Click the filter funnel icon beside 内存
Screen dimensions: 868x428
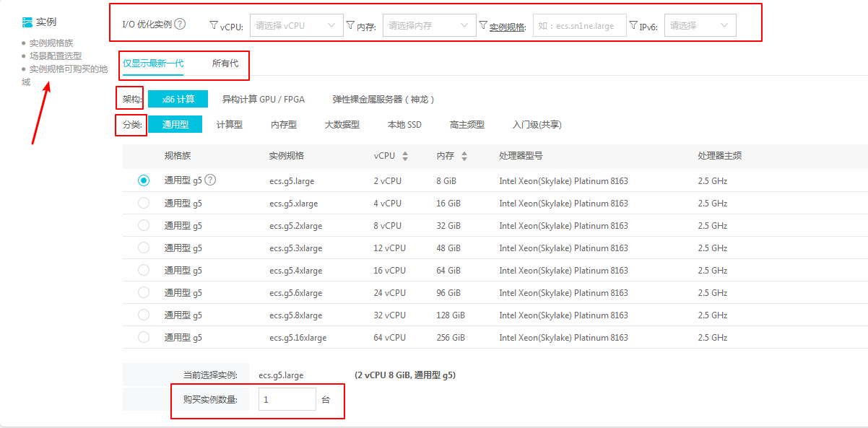(x=350, y=25)
